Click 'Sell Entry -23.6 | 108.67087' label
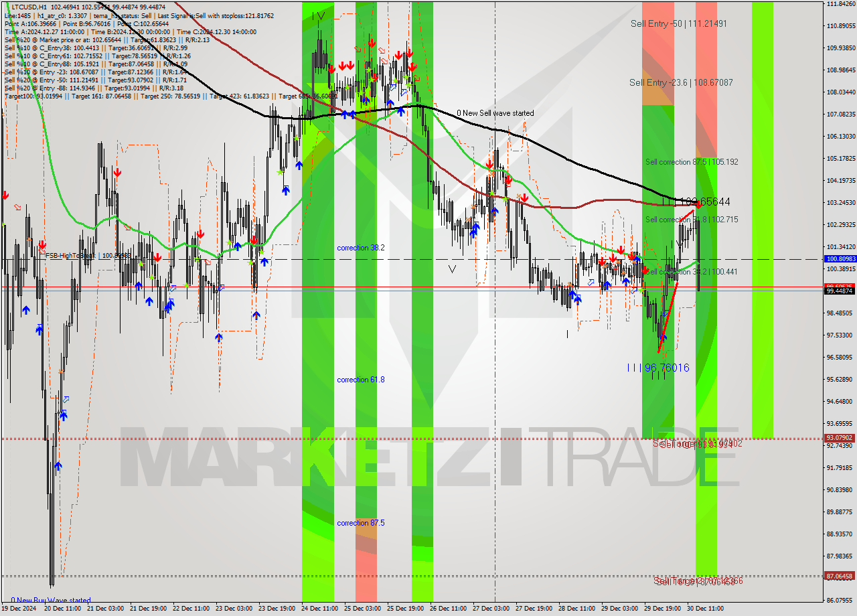The width and height of the screenshot is (857, 616). pos(681,82)
